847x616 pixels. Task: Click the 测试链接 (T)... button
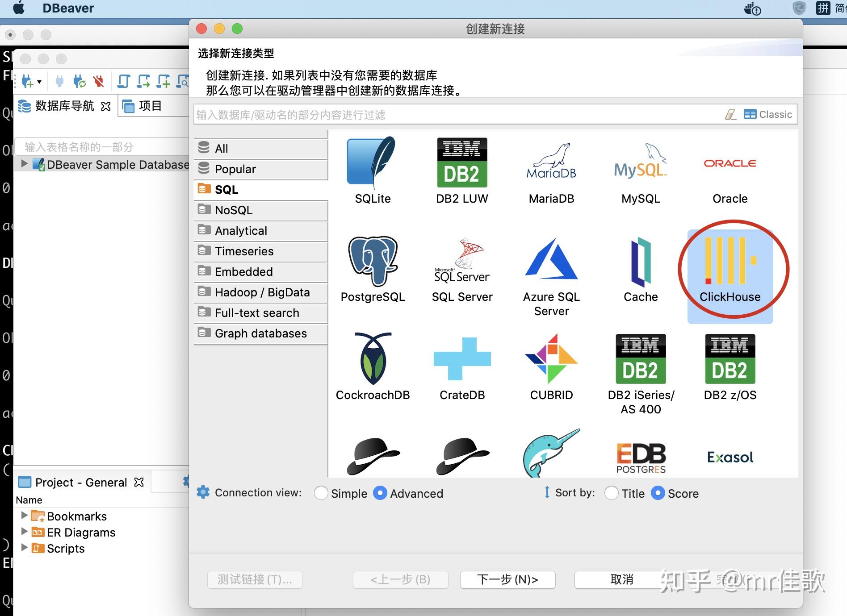coord(255,579)
